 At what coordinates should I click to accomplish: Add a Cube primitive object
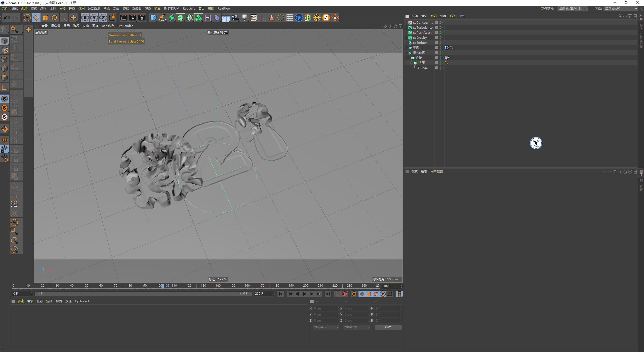[x=153, y=18]
